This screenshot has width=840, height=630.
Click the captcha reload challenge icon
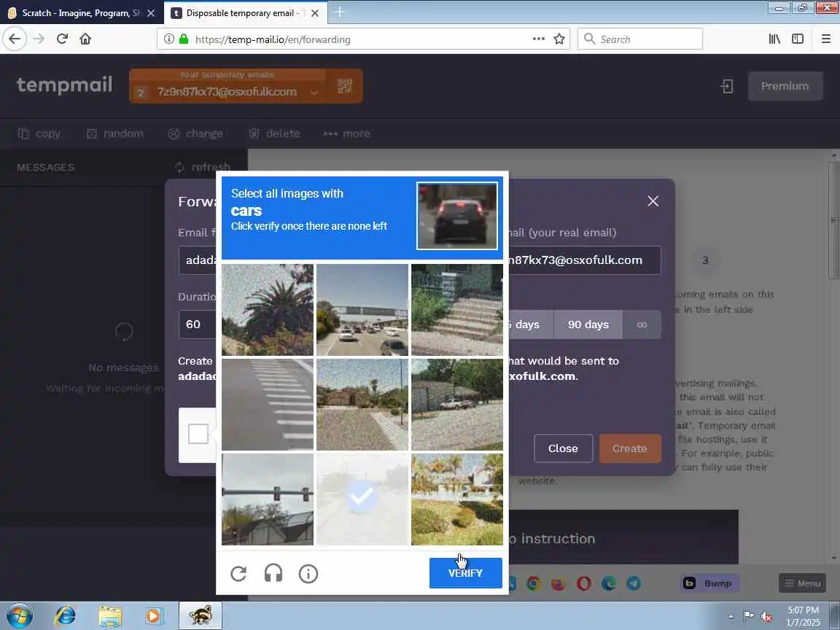coord(238,574)
